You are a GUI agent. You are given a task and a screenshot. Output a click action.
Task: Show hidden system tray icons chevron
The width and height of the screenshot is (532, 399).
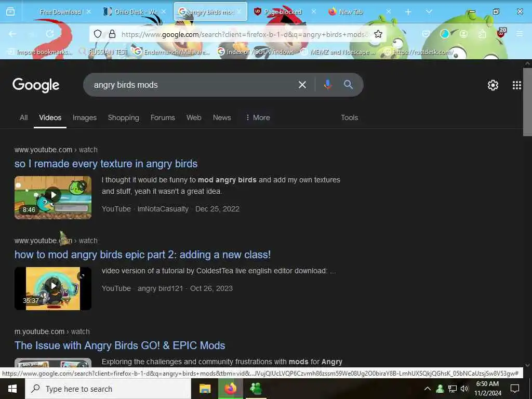(x=428, y=389)
